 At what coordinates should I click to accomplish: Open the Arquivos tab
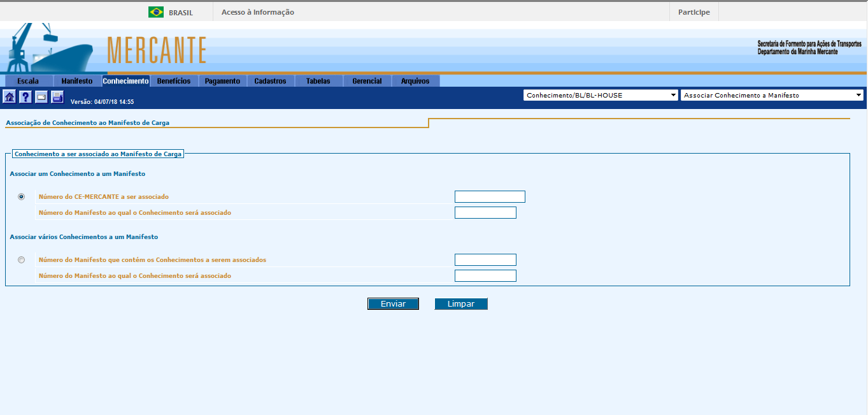tap(415, 81)
